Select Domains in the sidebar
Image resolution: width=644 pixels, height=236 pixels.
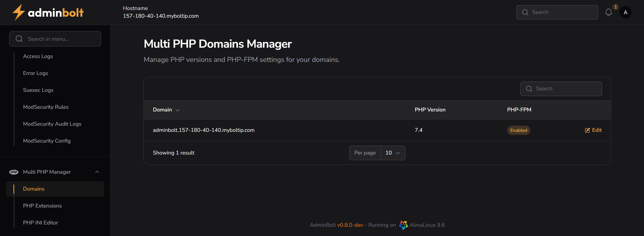pyautogui.click(x=34, y=189)
